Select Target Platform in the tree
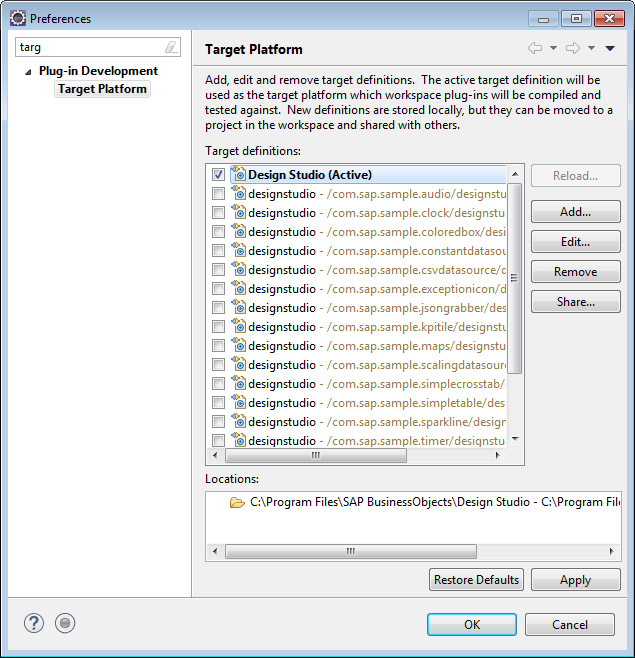The image size is (635, 658). point(102,89)
